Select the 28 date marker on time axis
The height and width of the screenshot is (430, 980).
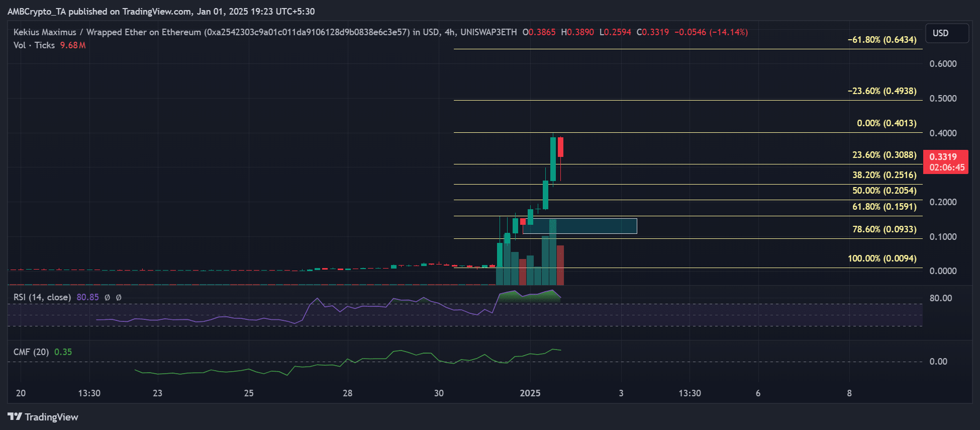347,393
